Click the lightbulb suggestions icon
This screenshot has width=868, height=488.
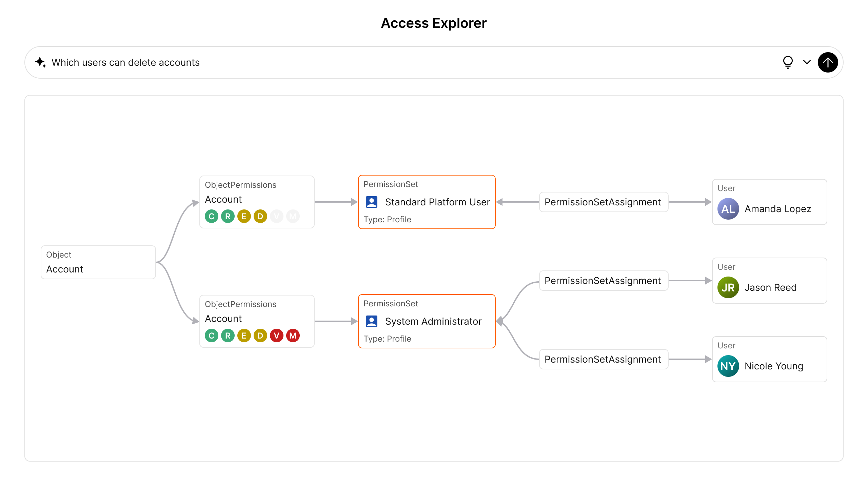788,62
